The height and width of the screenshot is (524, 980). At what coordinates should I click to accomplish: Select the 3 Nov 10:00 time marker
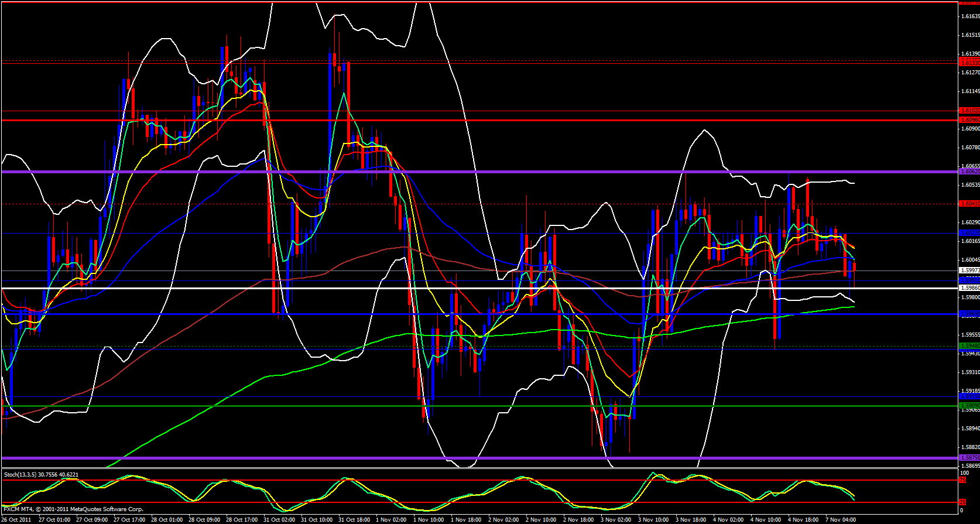point(653,520)
